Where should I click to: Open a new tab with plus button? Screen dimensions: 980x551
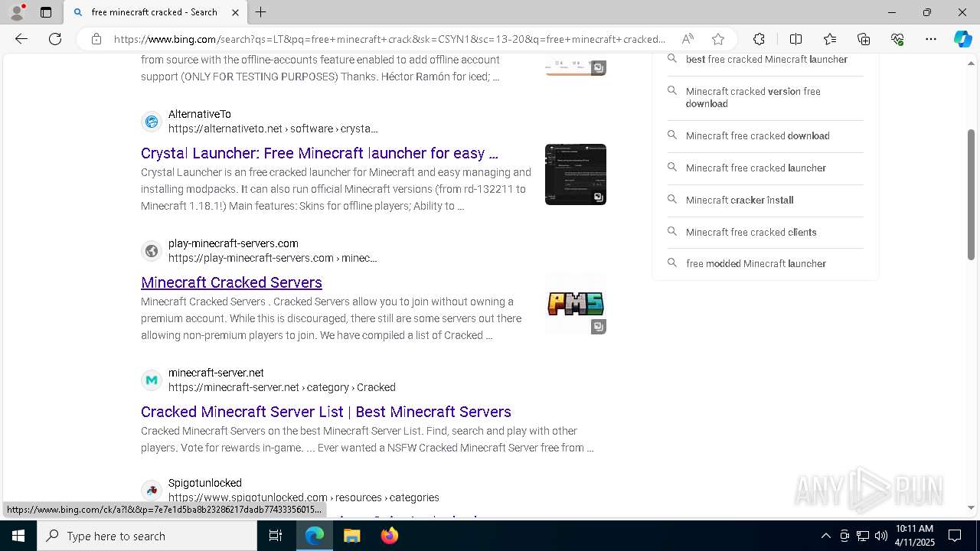tap(261, 12)
